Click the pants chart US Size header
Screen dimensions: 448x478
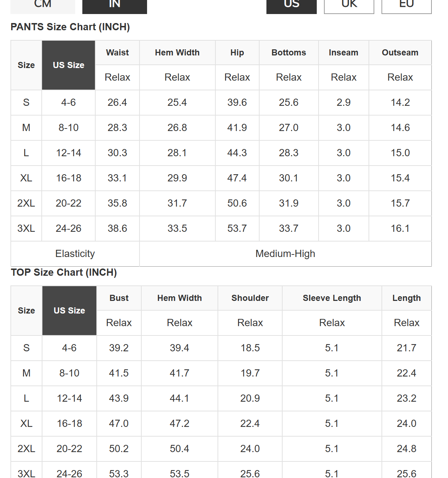click(x=69, y=65)
